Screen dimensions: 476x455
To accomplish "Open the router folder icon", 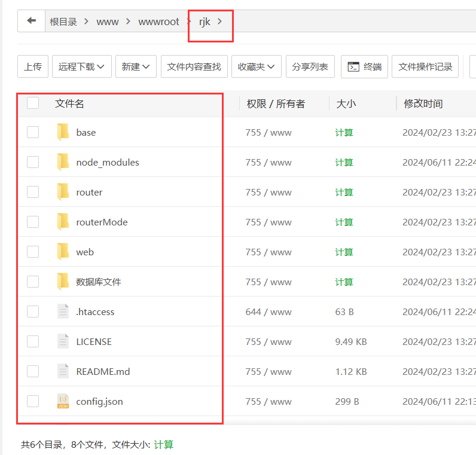I will click(63, 192).
